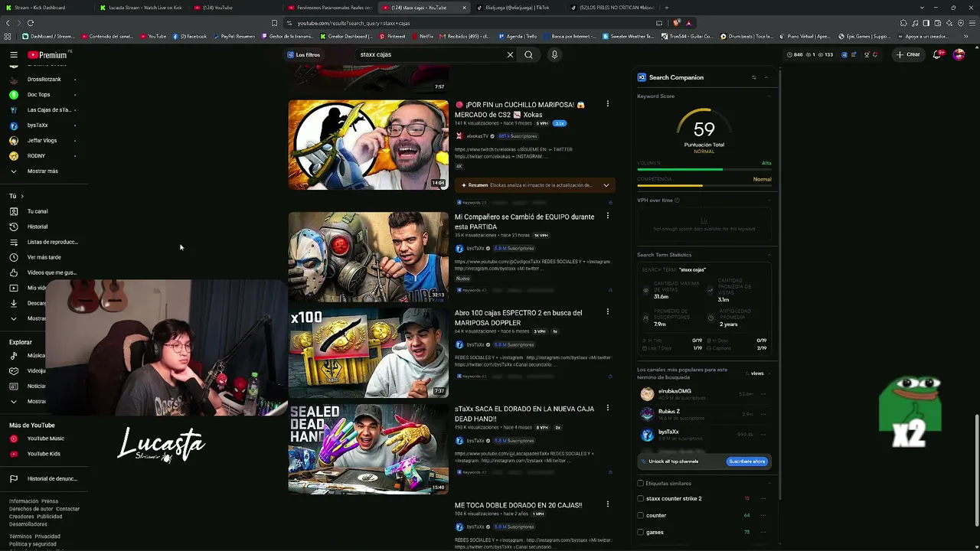Image resolution: width=980 pixels, height=551 pixels.
Task: Click the magnifier search button
Action: (x=528, y=55)
